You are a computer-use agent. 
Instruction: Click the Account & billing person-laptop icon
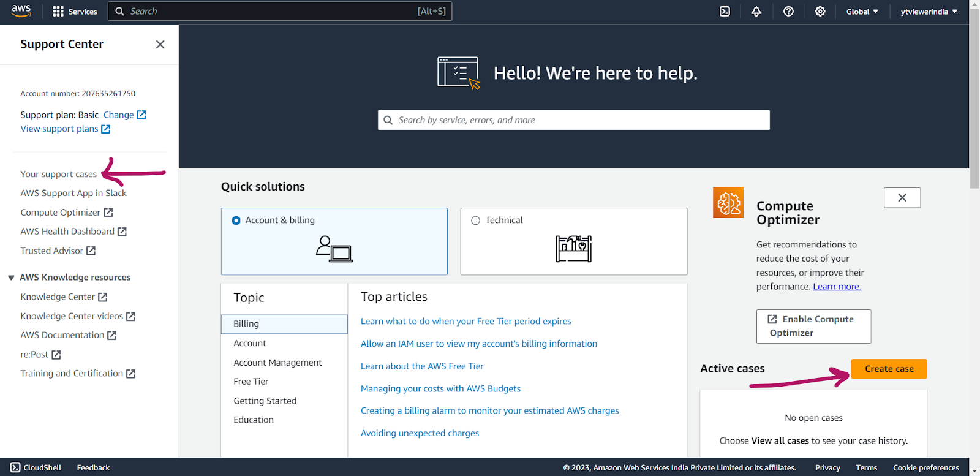[334, 249]
